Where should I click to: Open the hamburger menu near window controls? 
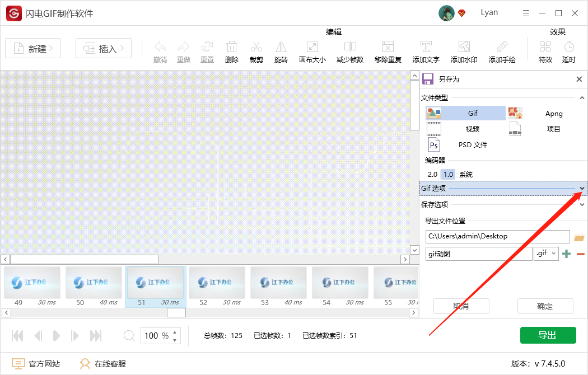[525, 12]
